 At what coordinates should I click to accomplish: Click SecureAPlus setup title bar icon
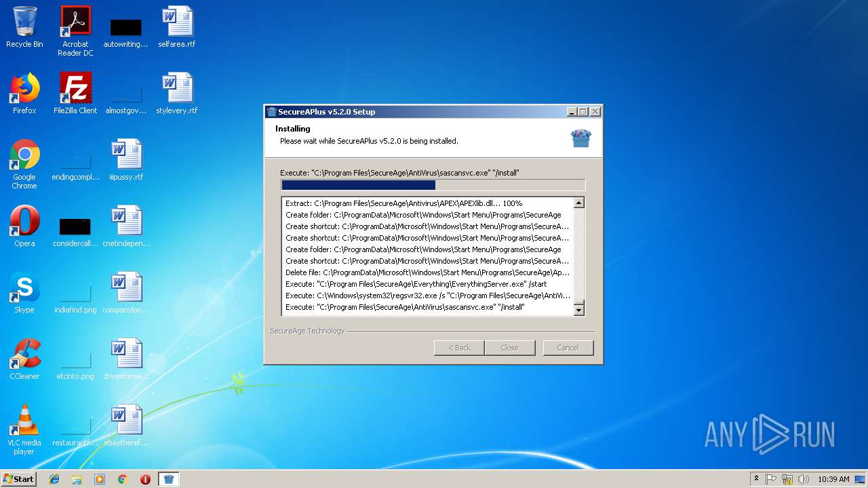[x=272, y=112]
